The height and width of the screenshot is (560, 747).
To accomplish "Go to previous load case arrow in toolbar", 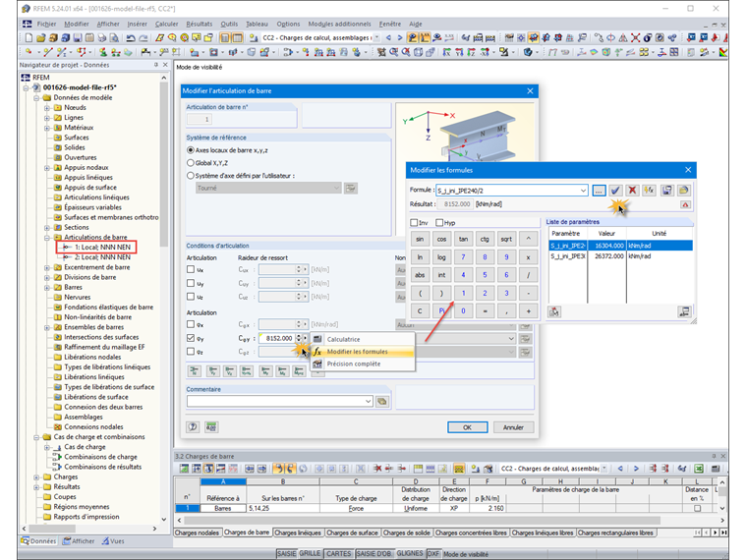I will (x=389, y=37).
